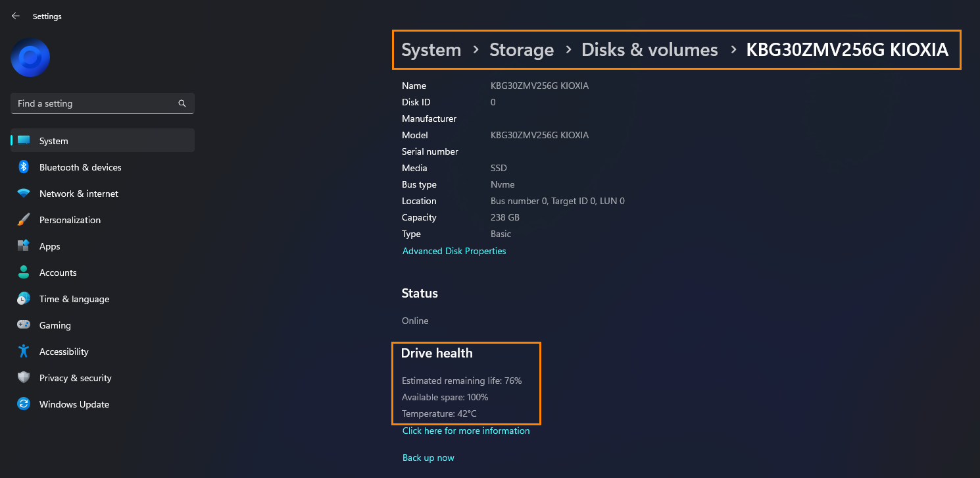980x478 pixels.
Task: Click the KBG30ZMV256G KIOXIA breadcrumb title
Action: [x=847, y=50]
